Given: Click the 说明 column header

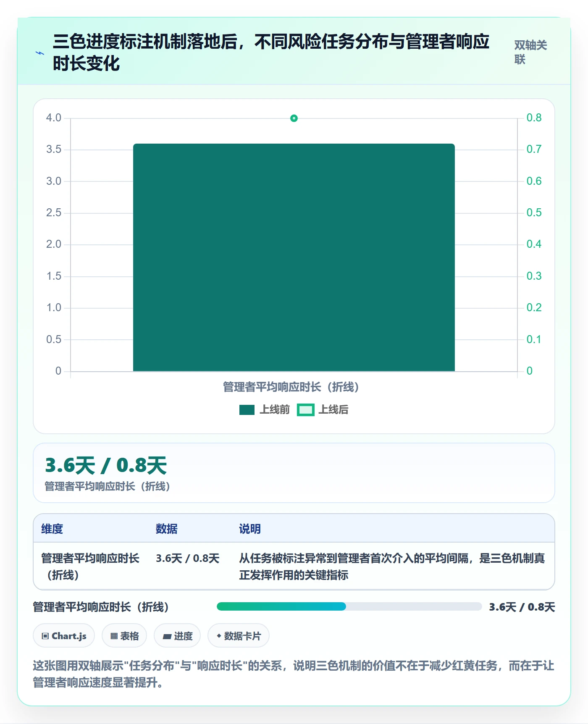Looking at the screenshot, I should pyautogui.click(x=250, y=529).
